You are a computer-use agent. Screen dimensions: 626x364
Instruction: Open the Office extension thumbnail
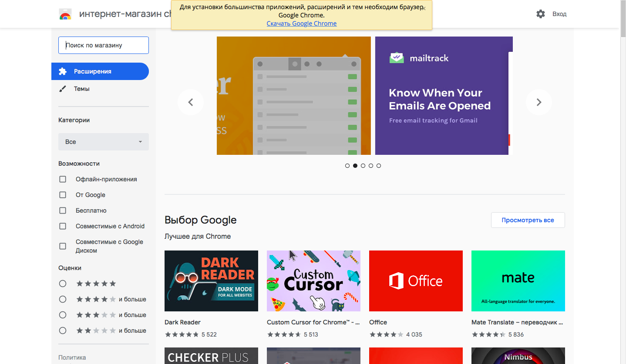tap(416, 281)
